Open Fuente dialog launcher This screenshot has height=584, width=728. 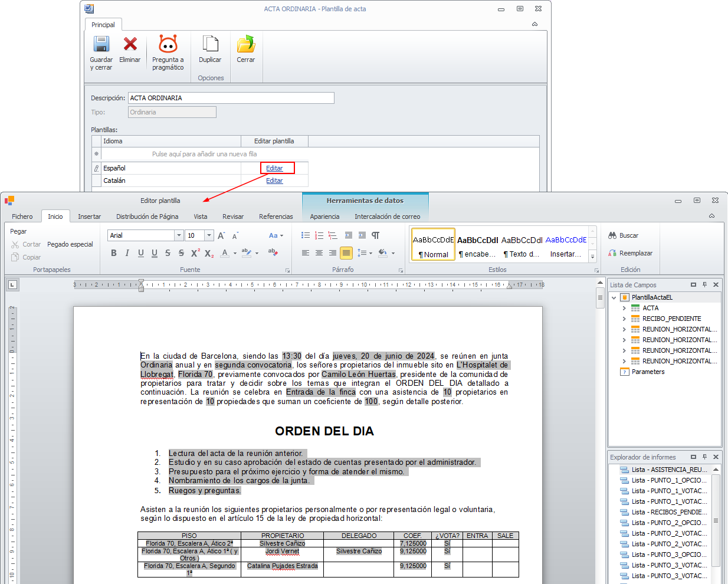coord(288,270)
